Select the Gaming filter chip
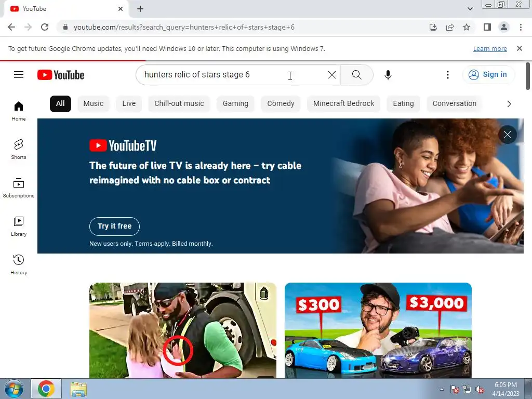Screen dimensions: 532x399 pyautogui.click(x=235, y=104)
